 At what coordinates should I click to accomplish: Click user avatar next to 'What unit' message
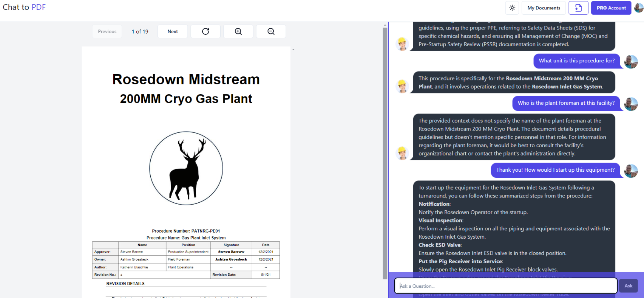point(631,61)
